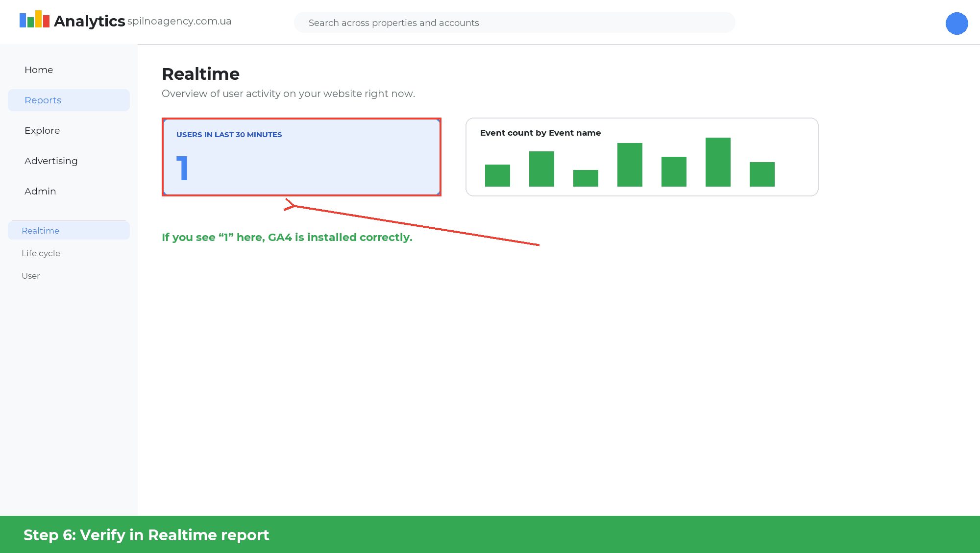Click the large number 1 user count

pyautogui.click(x=182, y=168)
